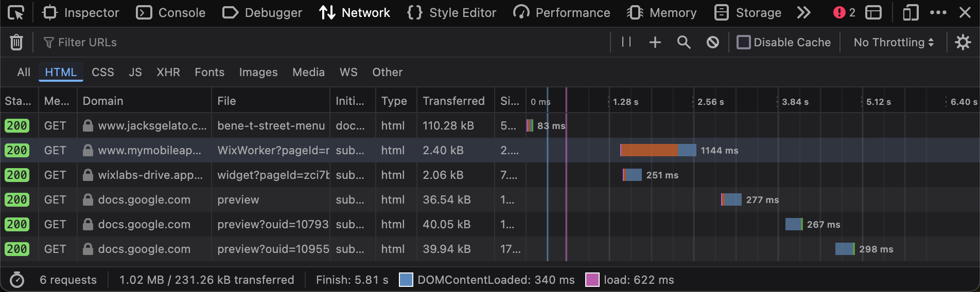
Task: Click the DOMContentLoaded blue swatch
Action: 406,280
